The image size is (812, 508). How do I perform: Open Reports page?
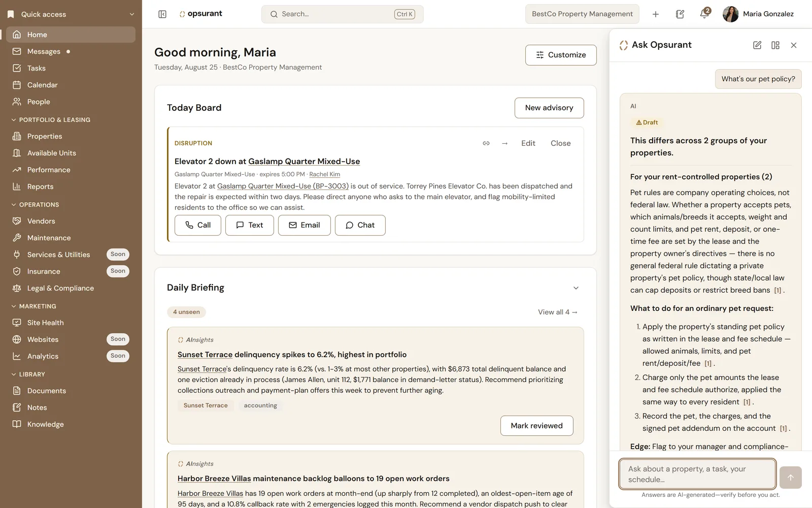point(71,186)
